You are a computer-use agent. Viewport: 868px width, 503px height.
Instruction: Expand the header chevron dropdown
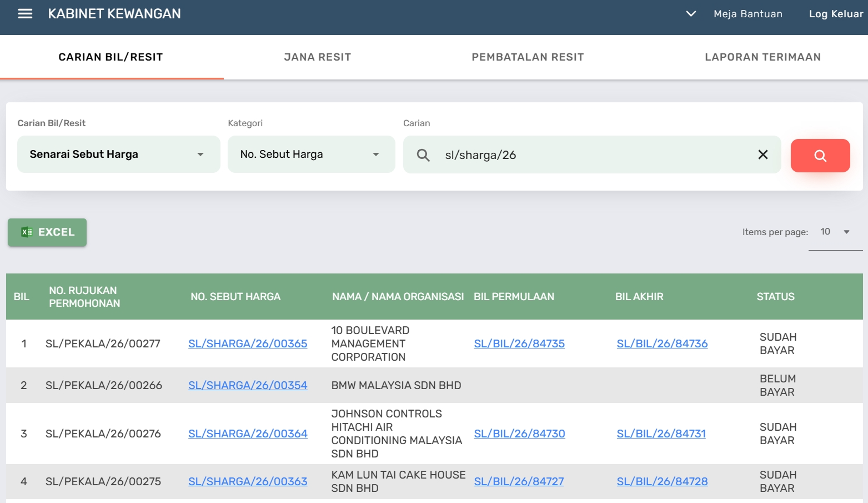tap(691, 14)
